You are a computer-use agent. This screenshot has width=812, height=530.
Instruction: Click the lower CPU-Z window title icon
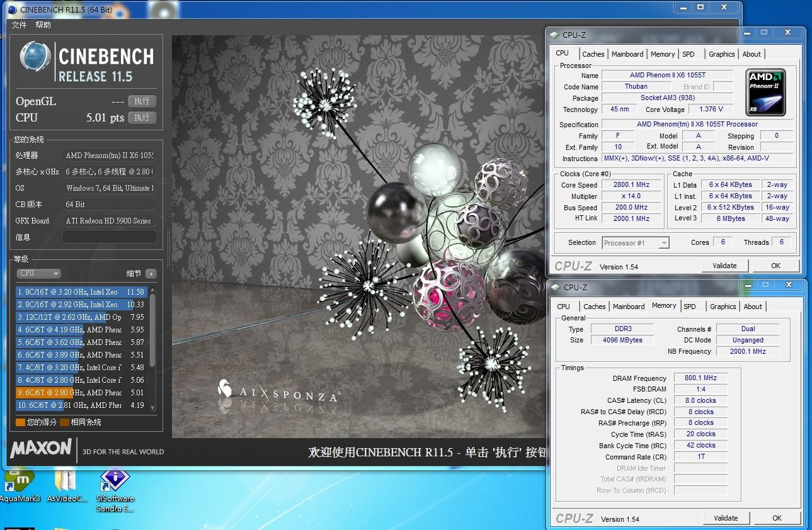[x=554, y=288]
